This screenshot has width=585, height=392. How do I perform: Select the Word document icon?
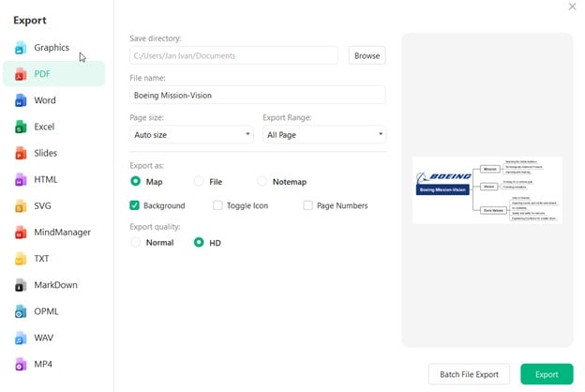[21, 100]
